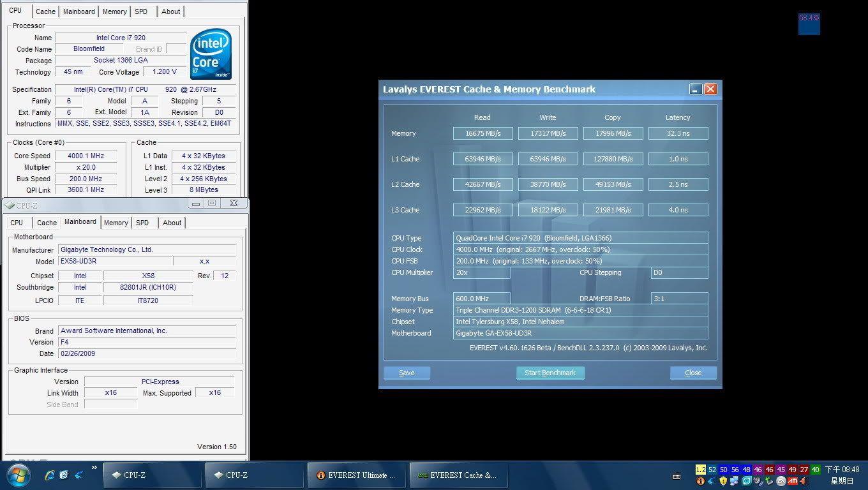Select Memory tab in processor CPU-Z window
Viewport: 868px width, 490px height.
[x=114, y=11]
